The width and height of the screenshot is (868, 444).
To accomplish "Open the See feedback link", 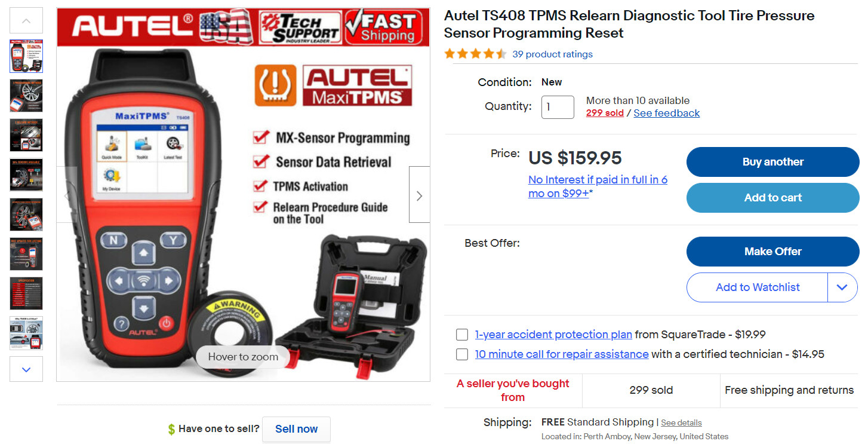I will coord(666,113).
